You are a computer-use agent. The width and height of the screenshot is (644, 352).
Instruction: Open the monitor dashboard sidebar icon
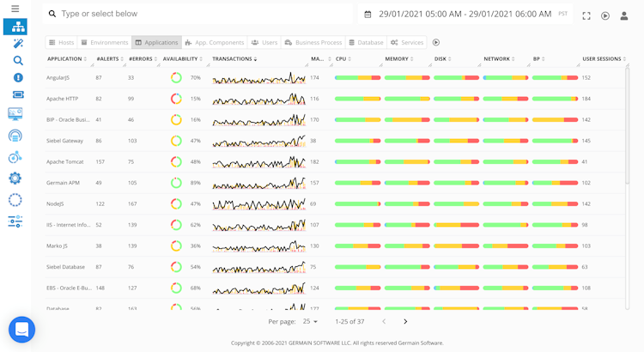point(15,114)
